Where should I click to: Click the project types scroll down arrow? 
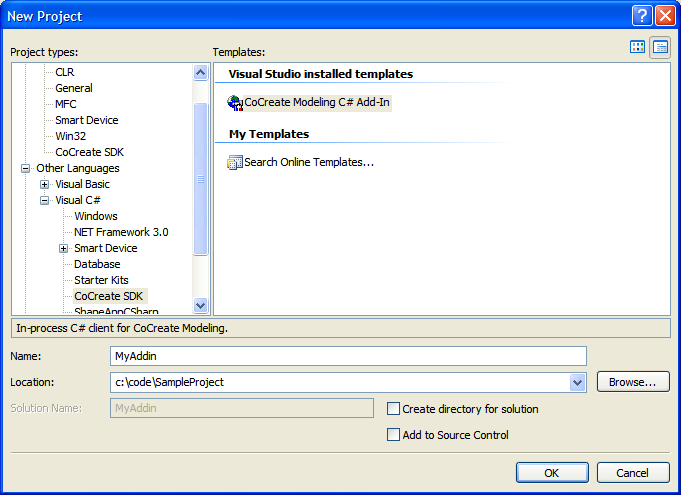[200, 305]
